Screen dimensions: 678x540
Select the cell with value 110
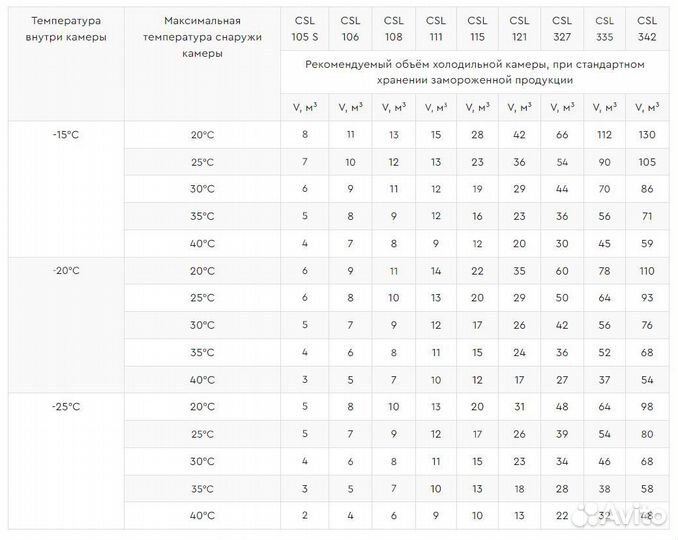(x=647, y=271)
